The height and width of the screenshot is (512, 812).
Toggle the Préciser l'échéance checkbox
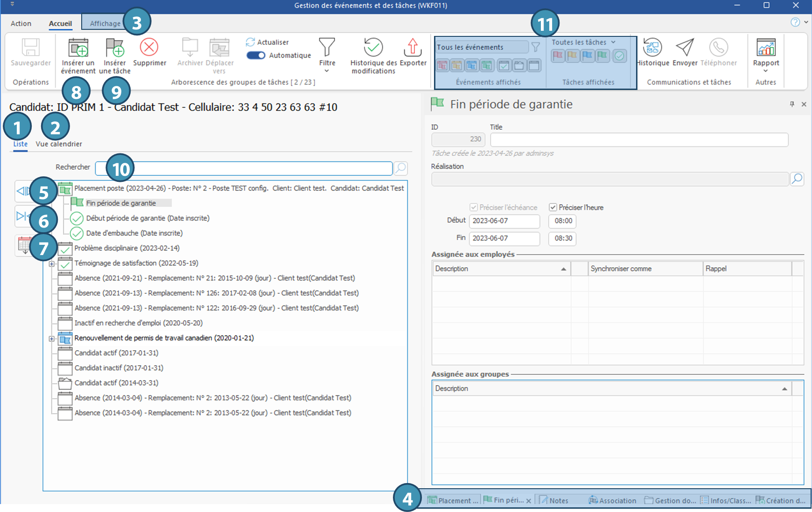[474, 208]
